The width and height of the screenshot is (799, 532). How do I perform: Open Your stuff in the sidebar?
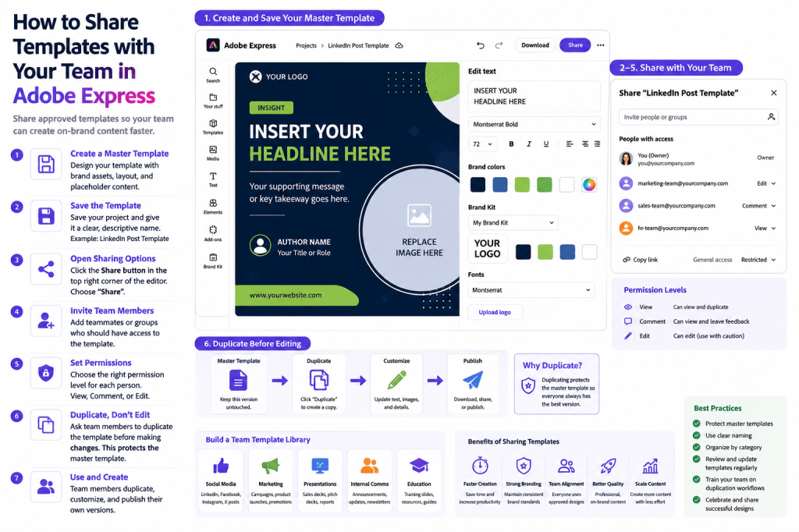(213, 101)
